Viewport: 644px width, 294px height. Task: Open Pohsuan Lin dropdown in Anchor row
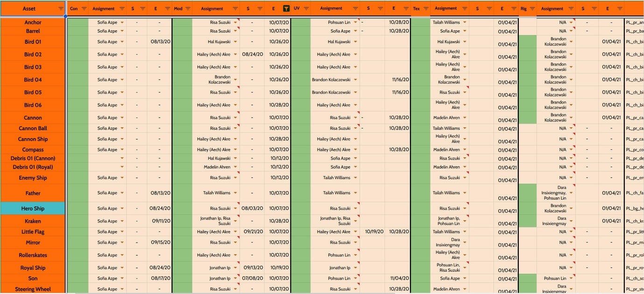click(x=355, y=22)
